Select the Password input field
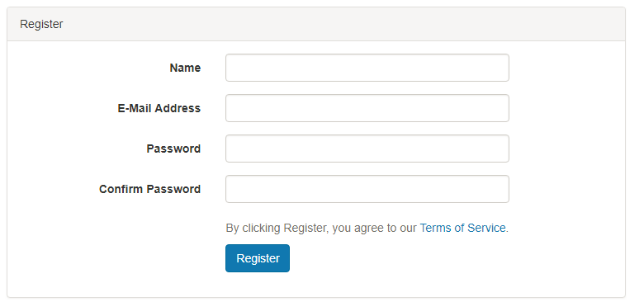This screenshot has width=644, height=302. click(367, 149)
